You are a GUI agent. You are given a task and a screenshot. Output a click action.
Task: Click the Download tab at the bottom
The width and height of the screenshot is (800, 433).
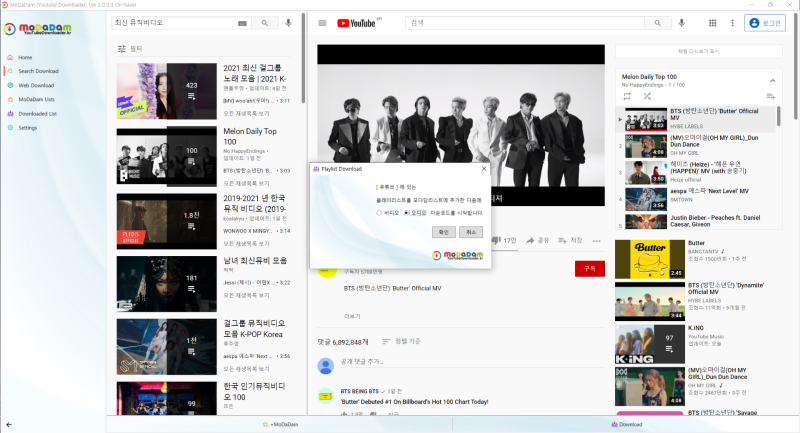pyautogui.click(x=627, y=424)
